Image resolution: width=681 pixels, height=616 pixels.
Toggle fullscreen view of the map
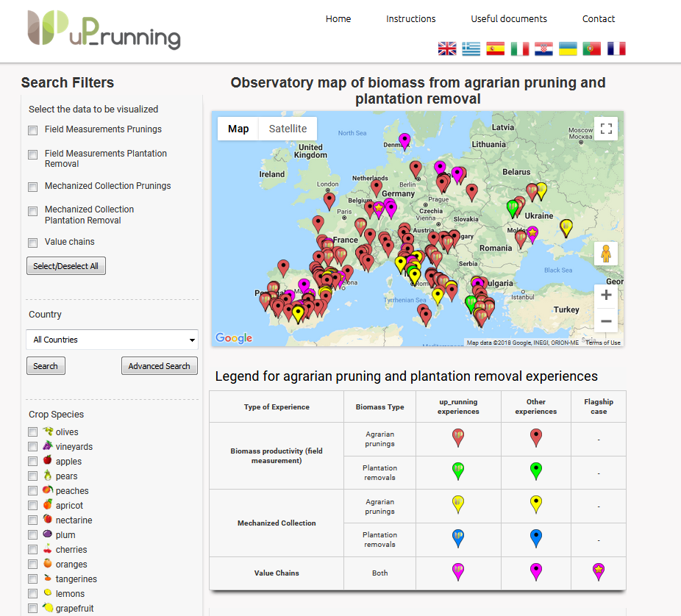click(x=606, y=129)
